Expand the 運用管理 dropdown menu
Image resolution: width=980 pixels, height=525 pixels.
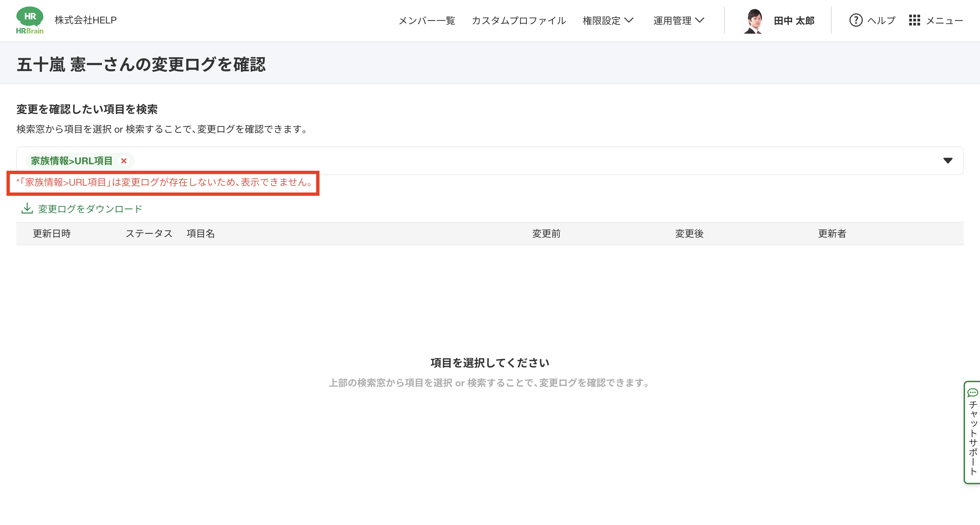click(678, 20)
